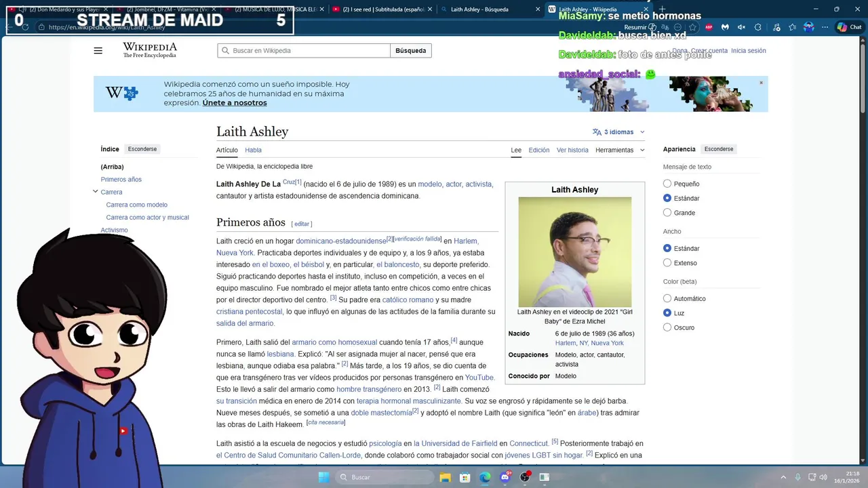The image size is (868, 488).
Task: Open the ABP ad blocker extension
Action: (x=709, y=27)
